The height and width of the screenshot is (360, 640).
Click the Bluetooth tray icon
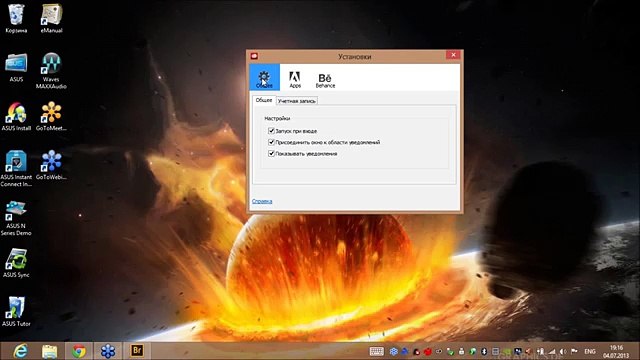tap(484, 351)
